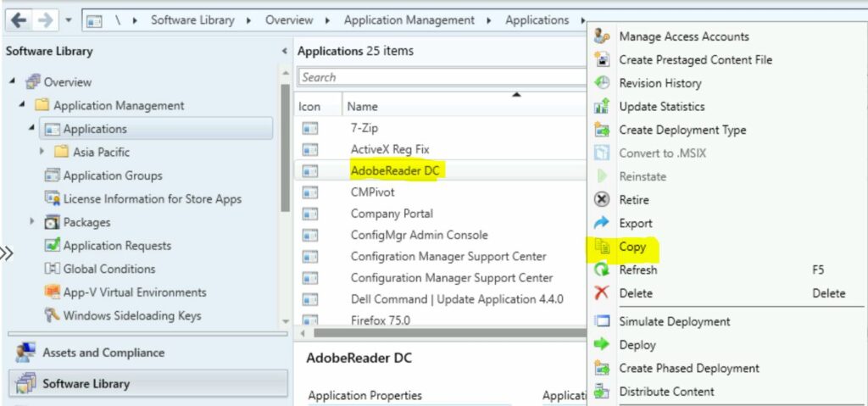Expand the Packages tree node

tap(32, 221)
